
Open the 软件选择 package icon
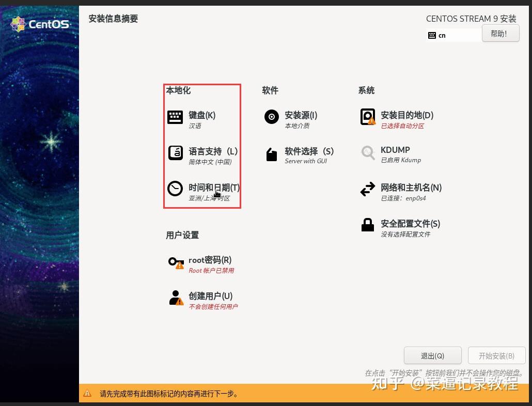click(271, 153)
